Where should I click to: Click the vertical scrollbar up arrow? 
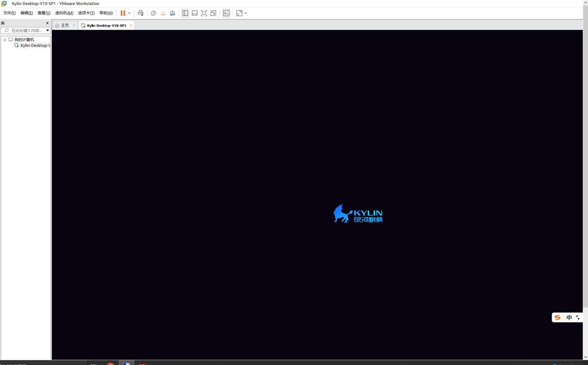pyautogui.click(x=585, y=3)
